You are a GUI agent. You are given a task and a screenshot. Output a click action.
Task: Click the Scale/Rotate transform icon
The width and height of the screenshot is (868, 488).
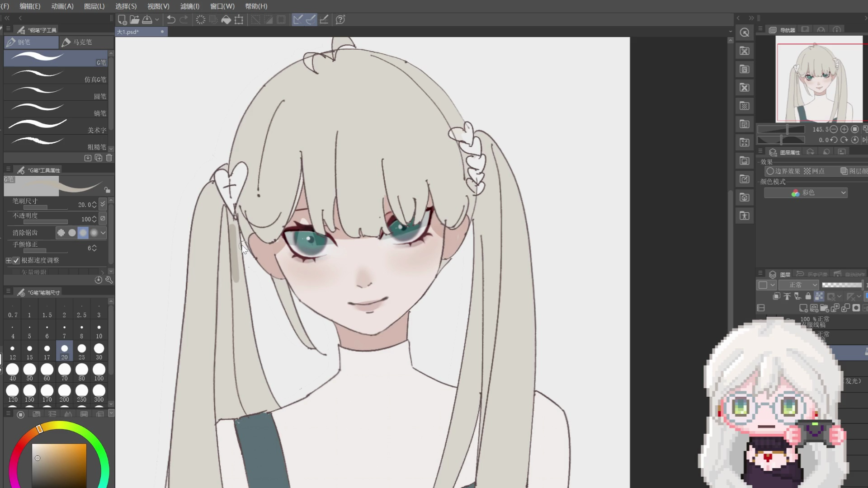(239, 19)
